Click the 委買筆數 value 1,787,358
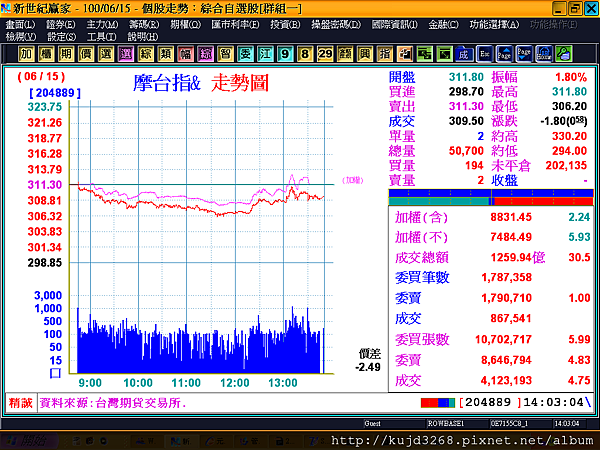 (506, 277)
